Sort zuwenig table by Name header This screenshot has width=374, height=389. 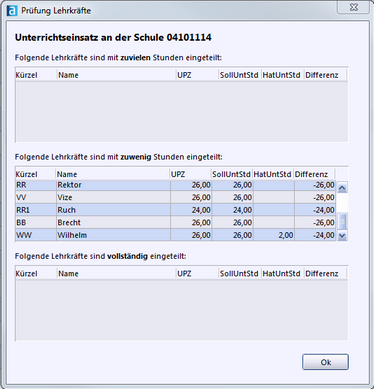(113, 174)
